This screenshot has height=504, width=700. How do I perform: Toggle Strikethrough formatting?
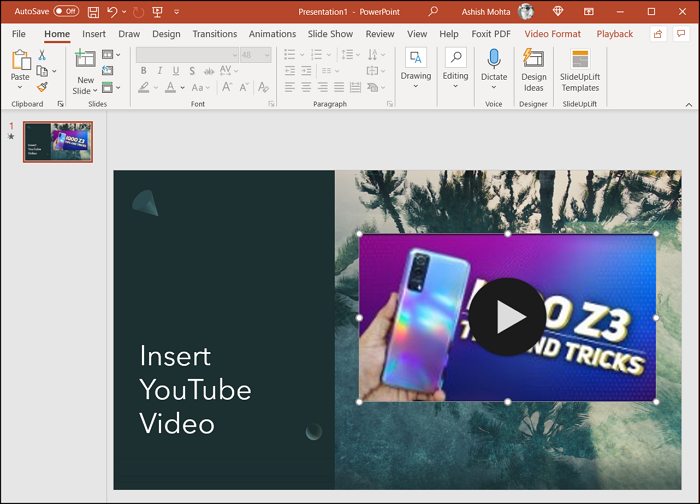[x=208, y=71]
